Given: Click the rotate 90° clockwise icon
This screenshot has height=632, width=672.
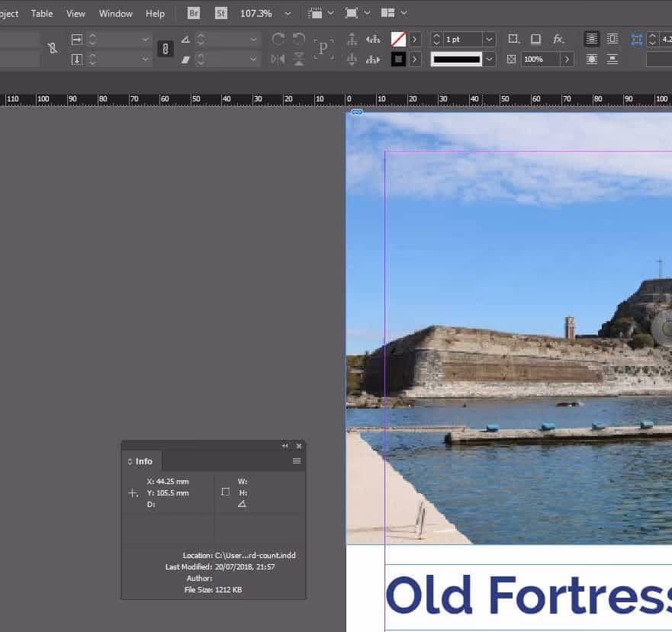Looking at the screenshot, I should (x=278, y=39).
